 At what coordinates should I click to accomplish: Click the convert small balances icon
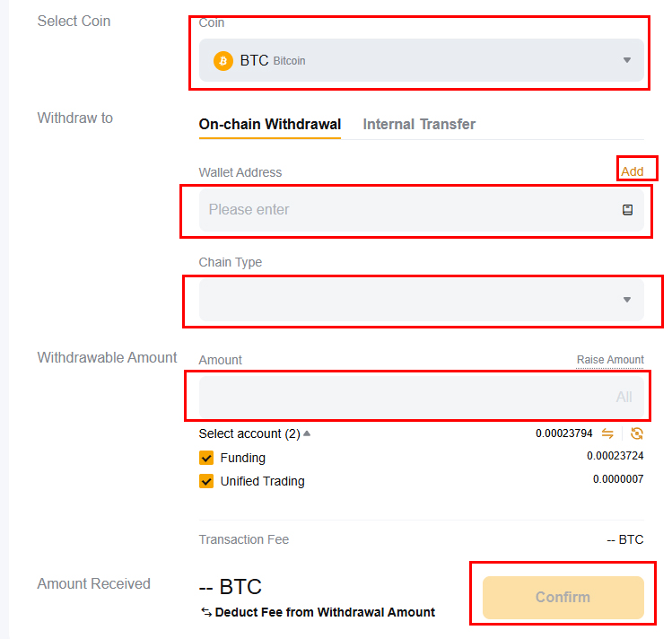[637, 433]
